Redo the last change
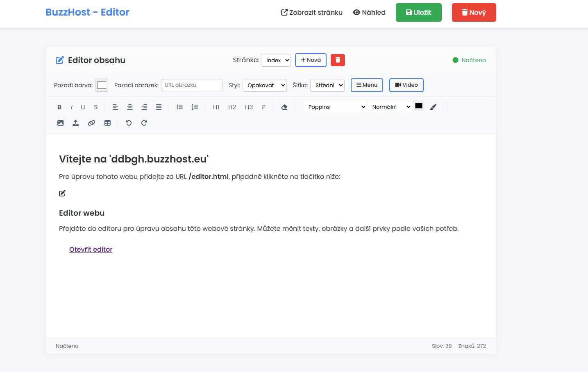 coord(144,123)
